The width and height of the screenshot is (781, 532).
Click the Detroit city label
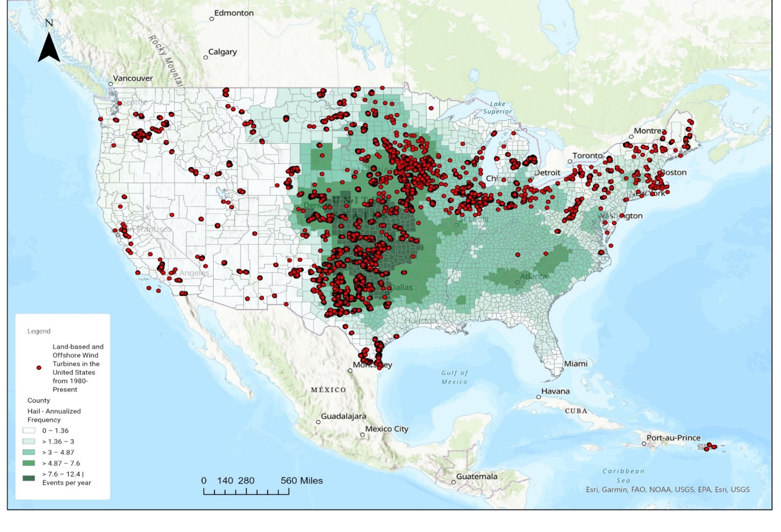pyautogui.click(x=547, y=173)
